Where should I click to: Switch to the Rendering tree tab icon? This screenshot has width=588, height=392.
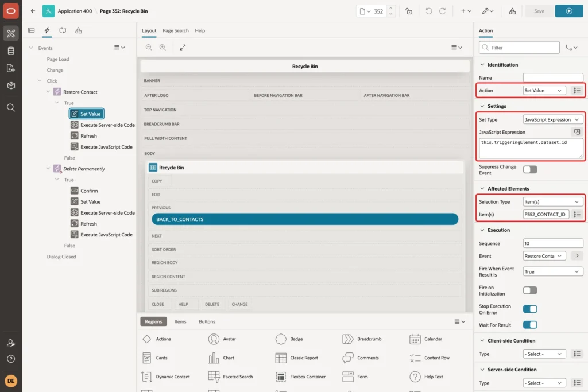pyautogui.click(x=32, y=30)
